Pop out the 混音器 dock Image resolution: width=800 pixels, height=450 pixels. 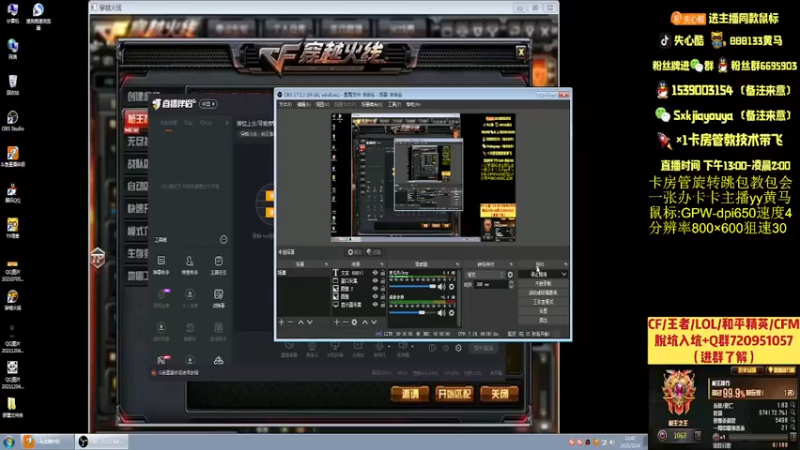(x=457, y=264)
